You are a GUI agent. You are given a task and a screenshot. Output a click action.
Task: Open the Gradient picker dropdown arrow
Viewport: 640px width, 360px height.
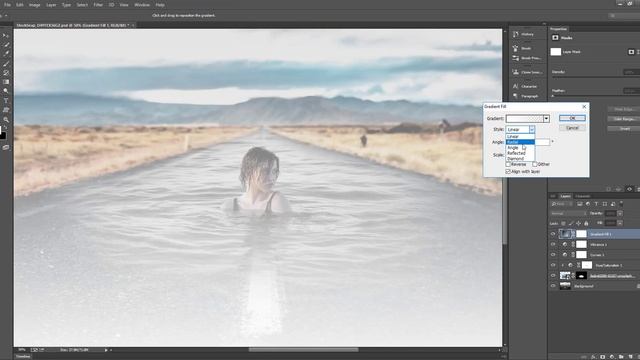(546, 118)
